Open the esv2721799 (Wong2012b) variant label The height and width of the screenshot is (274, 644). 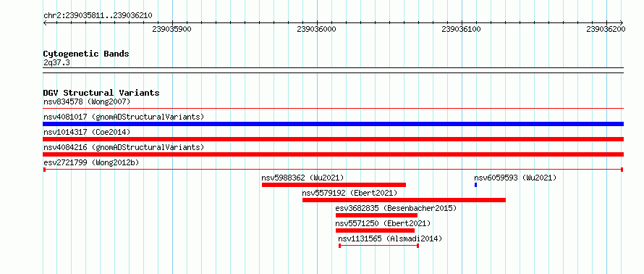(x=91, y=162)
